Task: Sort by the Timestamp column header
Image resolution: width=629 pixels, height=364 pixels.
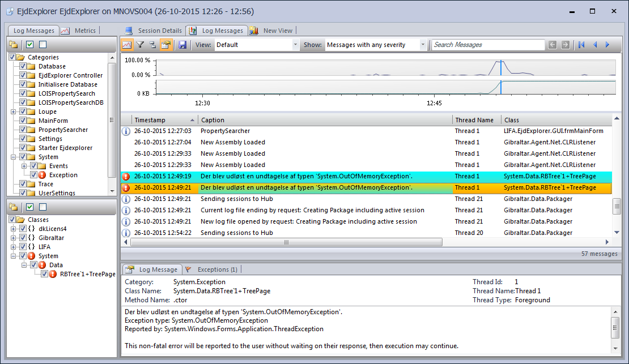Action: click(164, 120)
